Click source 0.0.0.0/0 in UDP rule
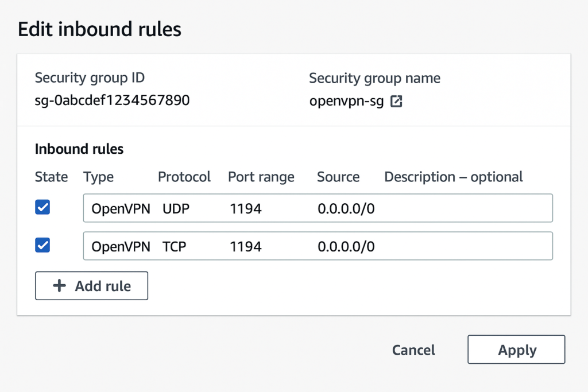Screen dimensions: 588x392 [x=346, y=208]
